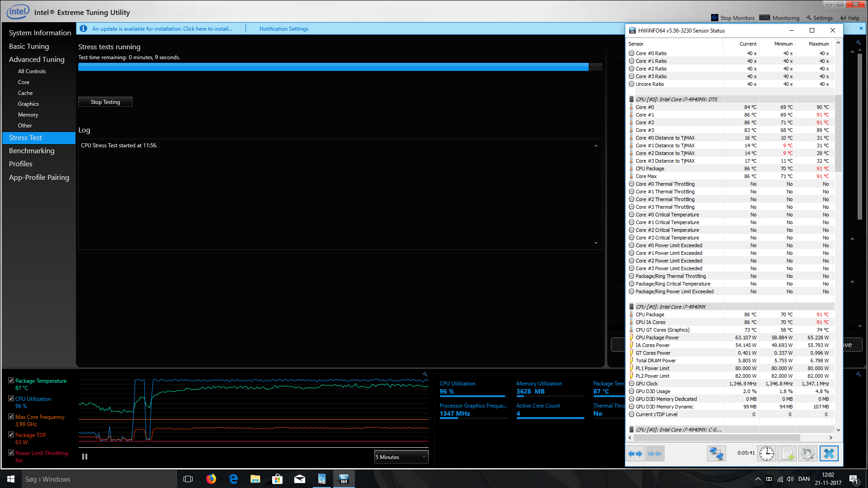Select Cache under Advanced Tuning
The width and height of the screenshot is (868, 488).
pyautogui.click(x=25, y=93)
